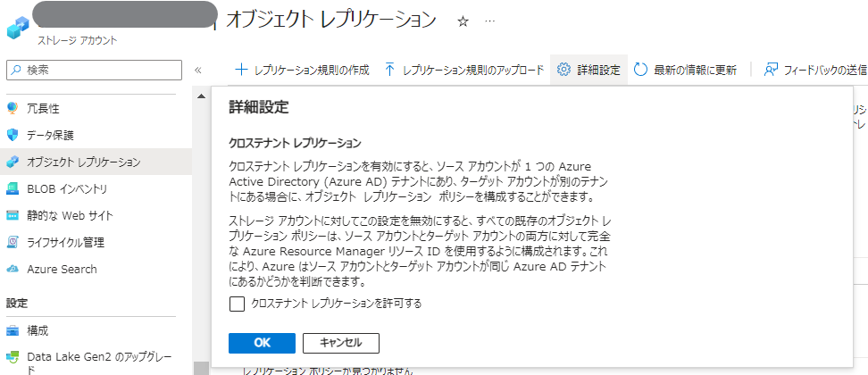Click the ストレージ アカウント subtitle
Image resolution: width=868 pixels, height=375 pixels.
(x=78, y=41)
